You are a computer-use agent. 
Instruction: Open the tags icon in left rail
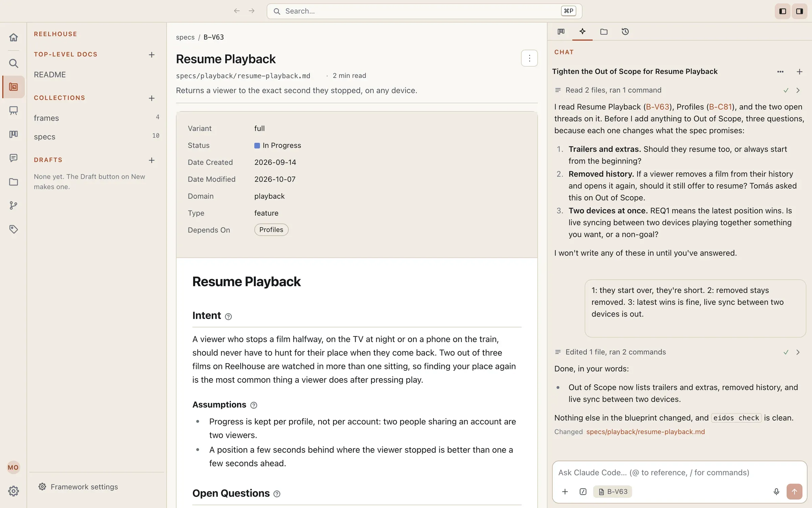pyautogui.click(x=14, y=229)
